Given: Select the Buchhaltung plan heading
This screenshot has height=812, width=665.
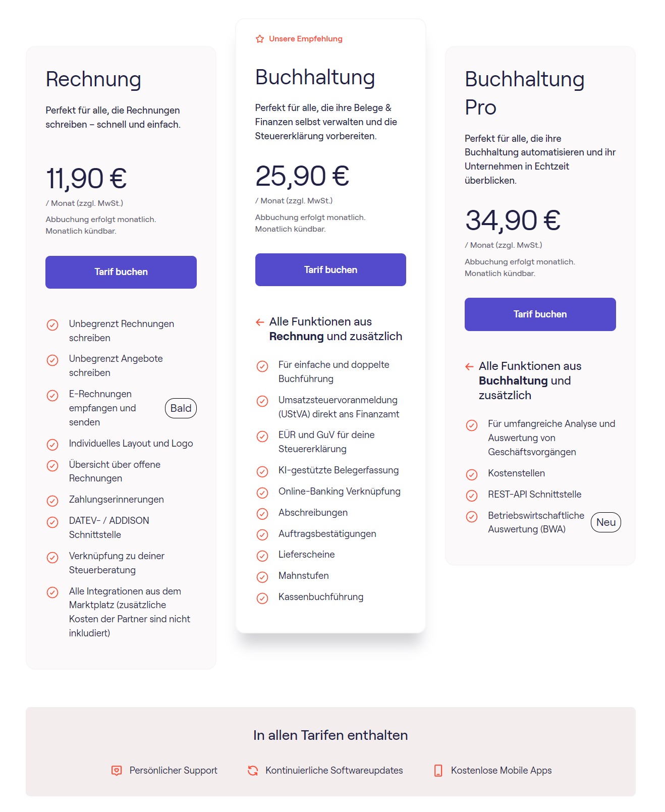Looking at the screenshot, I should tap(315, 77).
